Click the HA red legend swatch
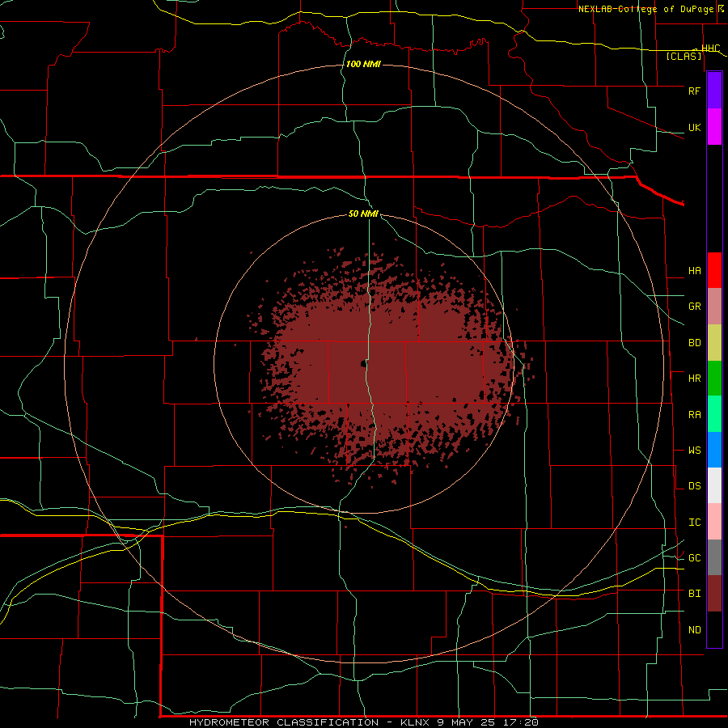 pyautogui.click(x=714, y=270)
